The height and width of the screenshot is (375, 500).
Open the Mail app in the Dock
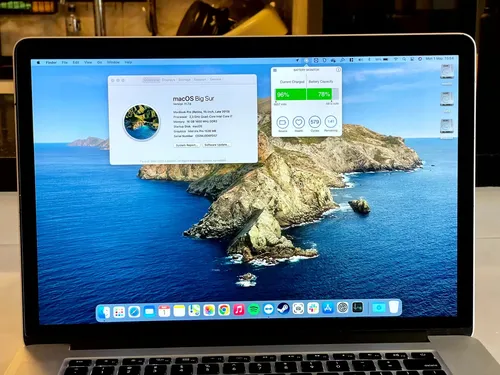149,312
